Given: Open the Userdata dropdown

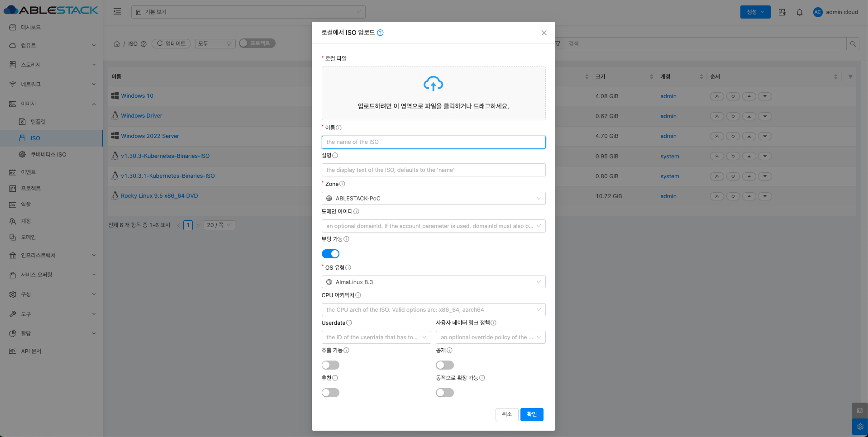Looking at the screenshot, I should coord(377,337).
